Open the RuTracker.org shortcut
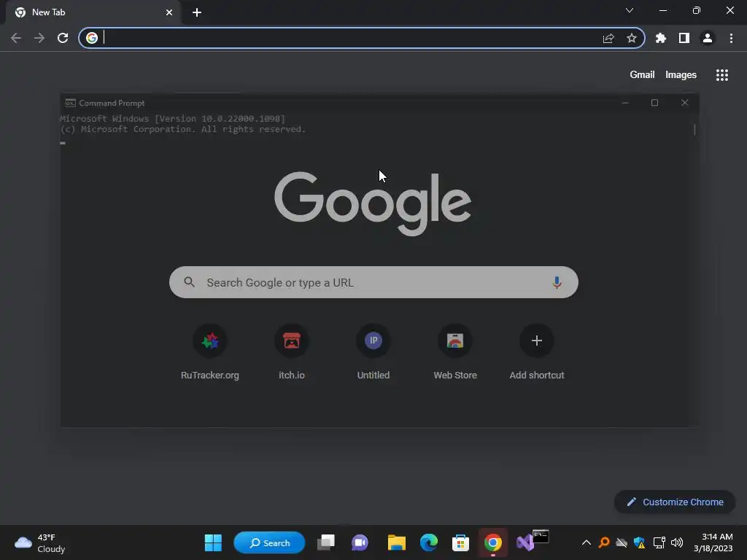The image size is (747, 560). tap(209, 352)
